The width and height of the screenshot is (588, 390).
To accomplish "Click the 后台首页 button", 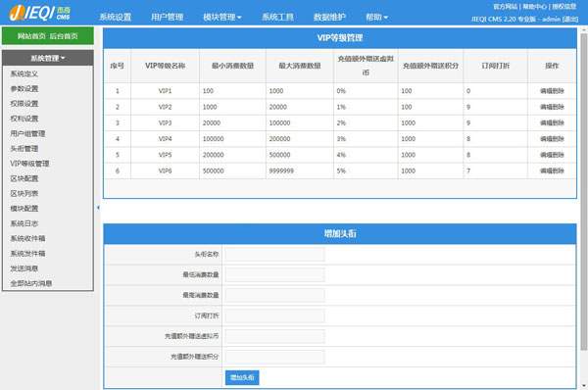I will coord(64,36).
